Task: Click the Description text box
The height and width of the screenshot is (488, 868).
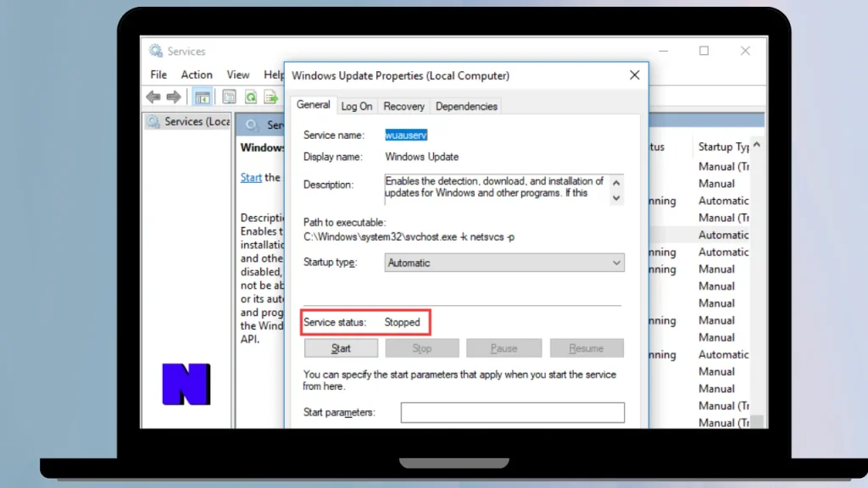Action: 504,189
